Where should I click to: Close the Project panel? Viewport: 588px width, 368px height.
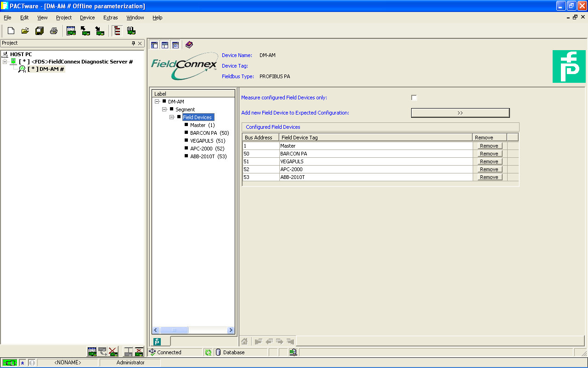[x=140, y=43]
